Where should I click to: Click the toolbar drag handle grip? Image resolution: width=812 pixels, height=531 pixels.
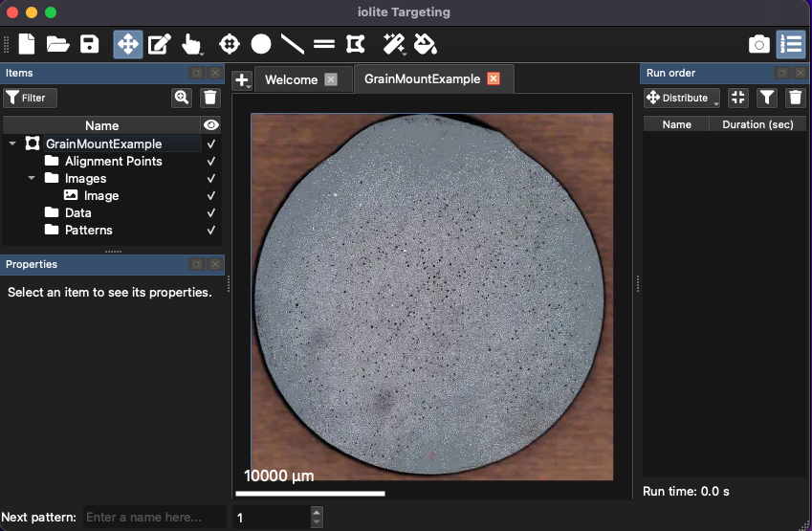click(x=7, y=44)
